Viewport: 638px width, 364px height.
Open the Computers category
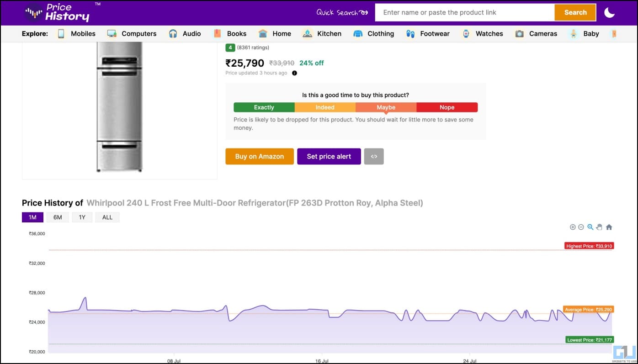click(139, 34)
